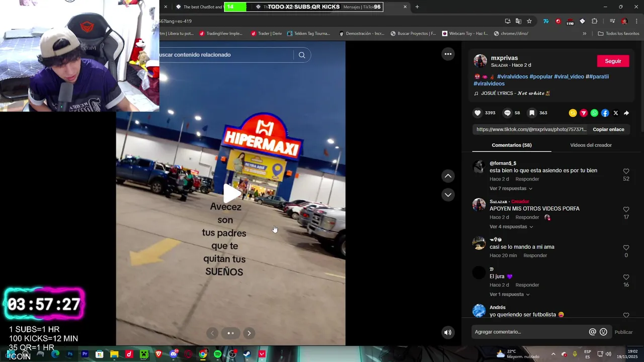The image size is (644, 362).
Task: Click the search magnifier icon
Action: click(x=302, y=55)
